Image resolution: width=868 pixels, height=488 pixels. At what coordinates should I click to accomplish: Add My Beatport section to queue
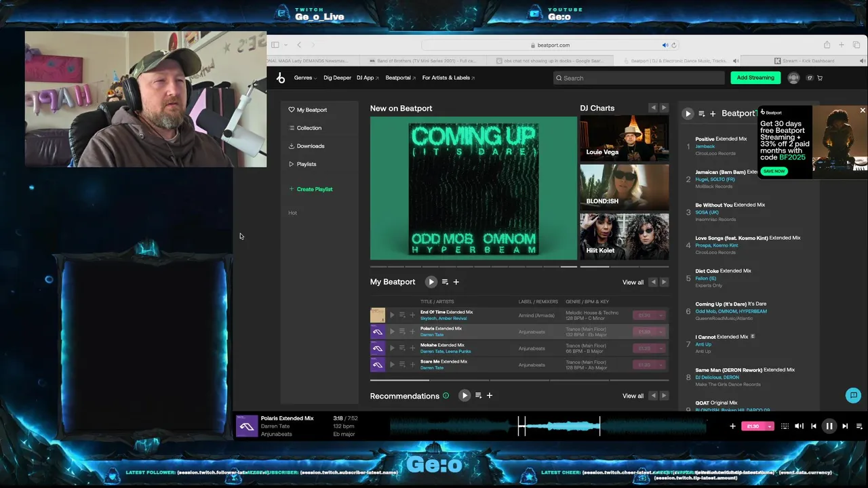(x=445, y=282)
